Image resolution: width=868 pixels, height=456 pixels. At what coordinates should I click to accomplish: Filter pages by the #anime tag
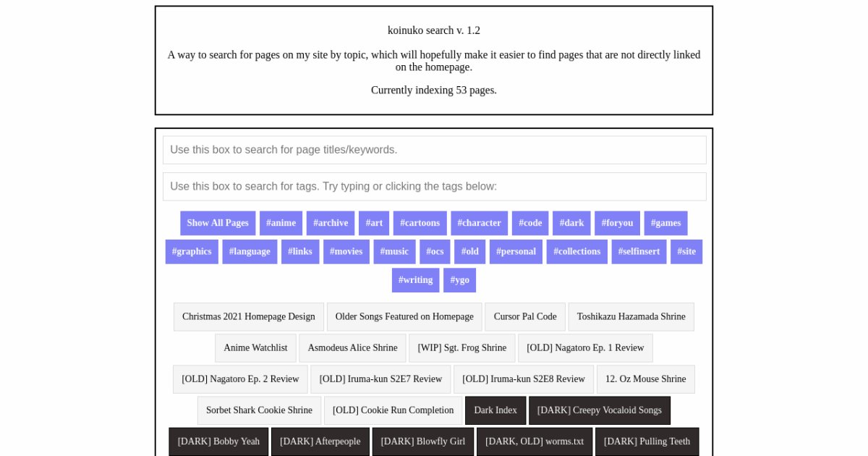(x=281, y=223)
